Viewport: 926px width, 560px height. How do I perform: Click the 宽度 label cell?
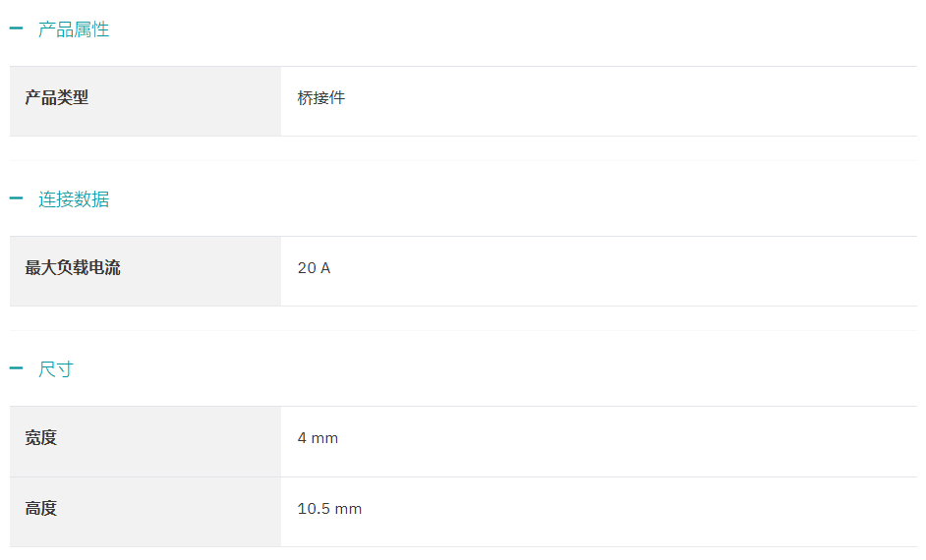tap(145, 441)
